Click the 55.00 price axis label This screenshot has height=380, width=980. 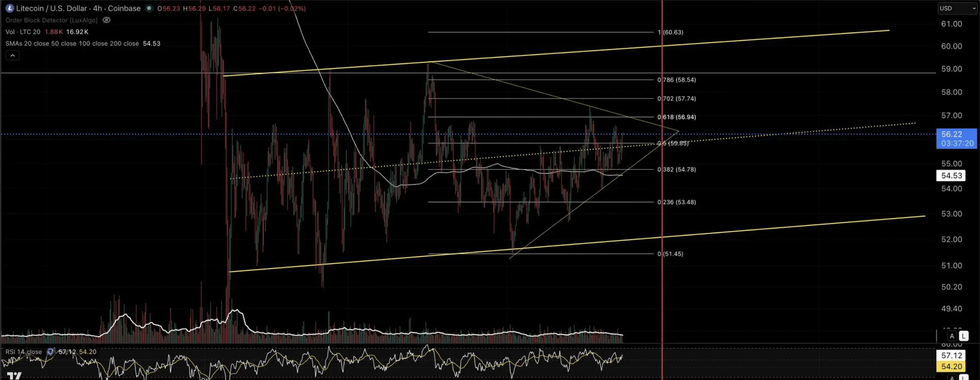coord(951,164)
